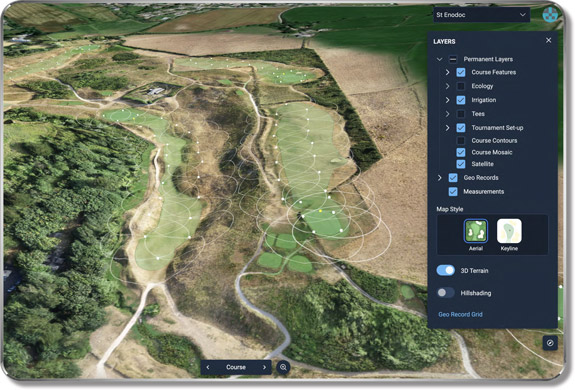Uncheck the Measurements checkbox
The height and width of the screenshot is (390, 575).
[x=453, y=191]
